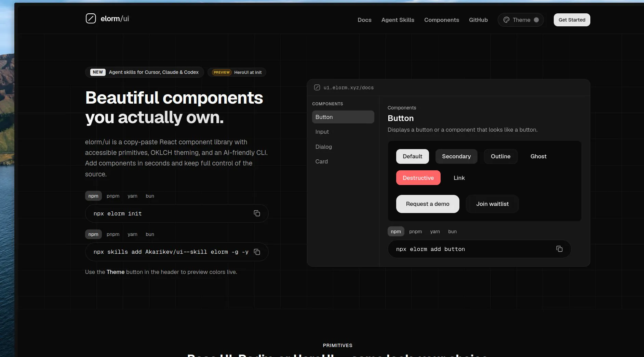
Task: Click the Outline button variant
Action: (x=500, y=156)
